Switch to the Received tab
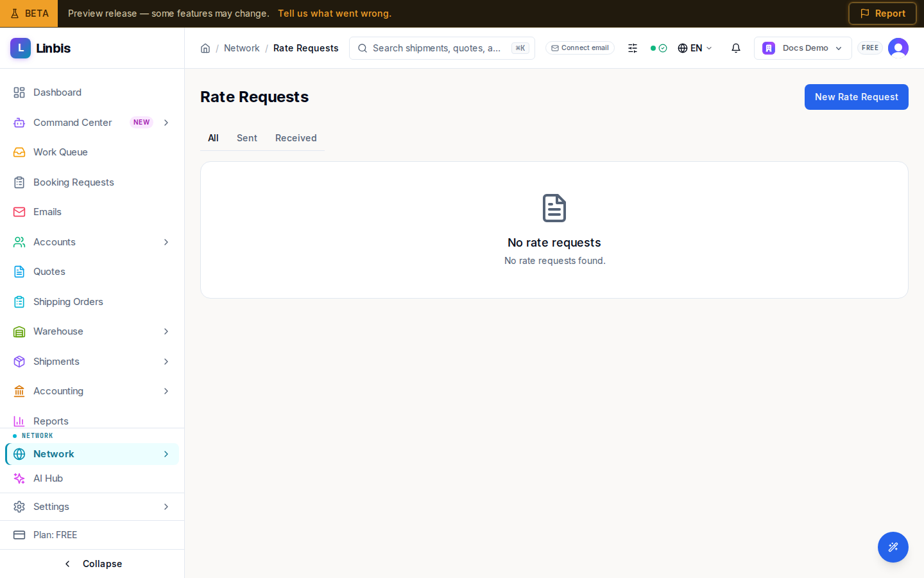This screenshot has height=578, width=924. tap(296, 138)
